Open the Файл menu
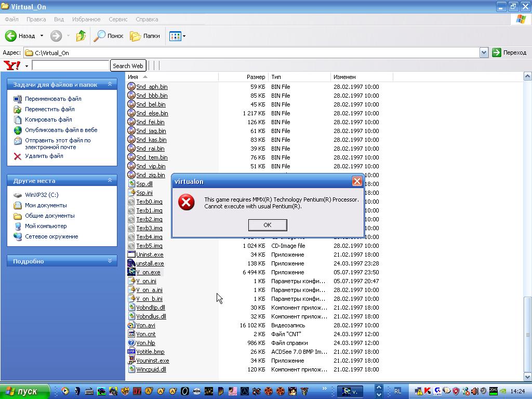This screenshot has height=399, width=532. 11,19
